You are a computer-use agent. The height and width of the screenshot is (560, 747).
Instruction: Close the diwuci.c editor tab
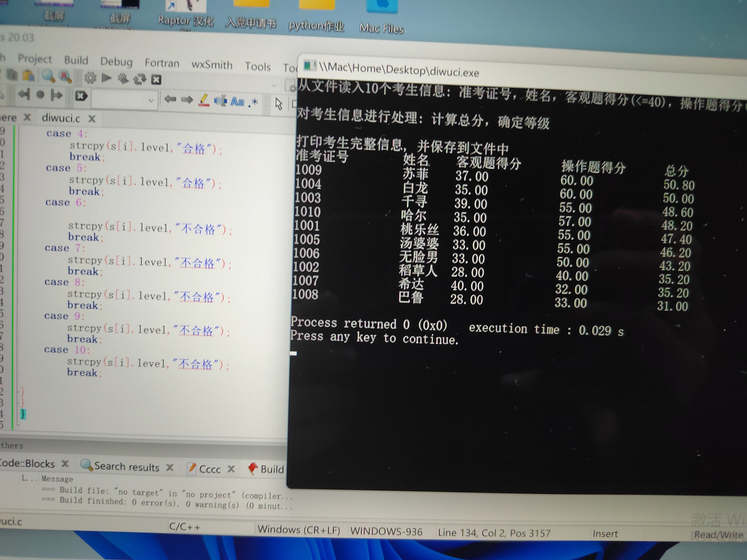coord(92,118)
